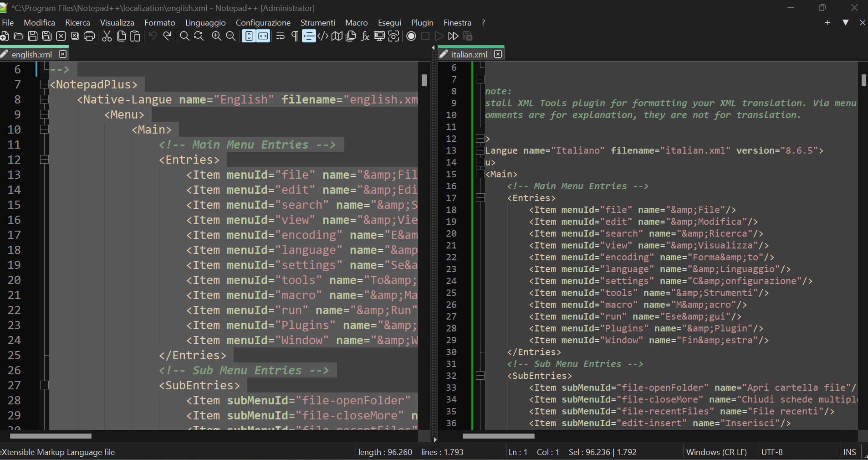Collapse Menu fold on english.xml line 9

coord(44,114)
